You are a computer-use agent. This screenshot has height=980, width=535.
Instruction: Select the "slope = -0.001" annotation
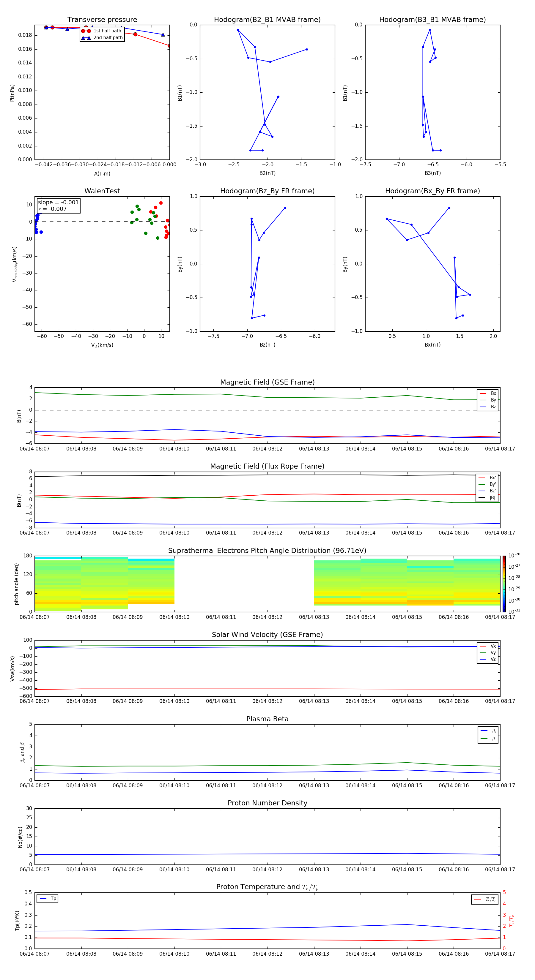coord(58,203)
